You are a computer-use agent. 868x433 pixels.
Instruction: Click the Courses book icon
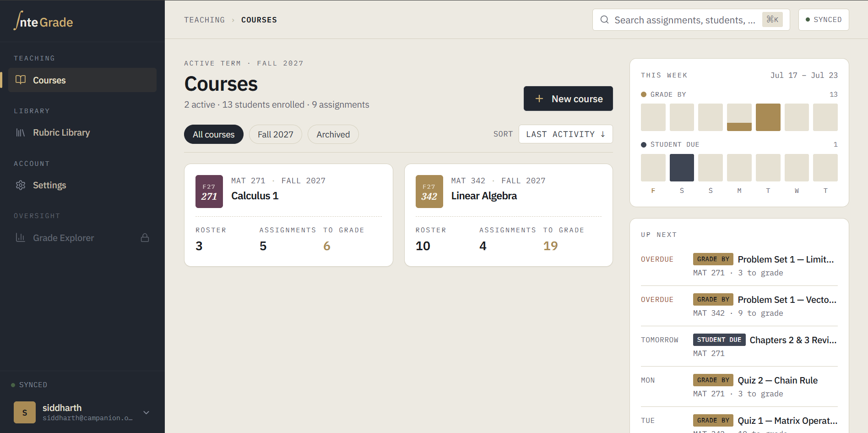point(21,80)
